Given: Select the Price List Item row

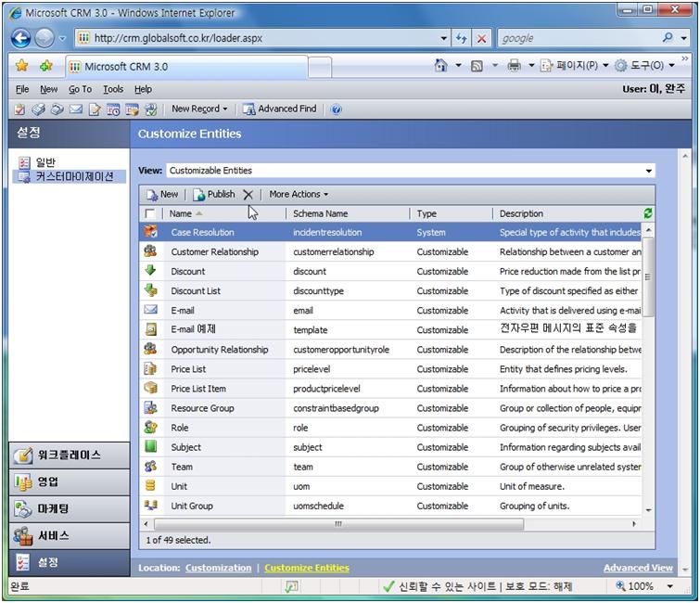Looking at the screenshot, I should pyautogui.click(x=390, y=389).
